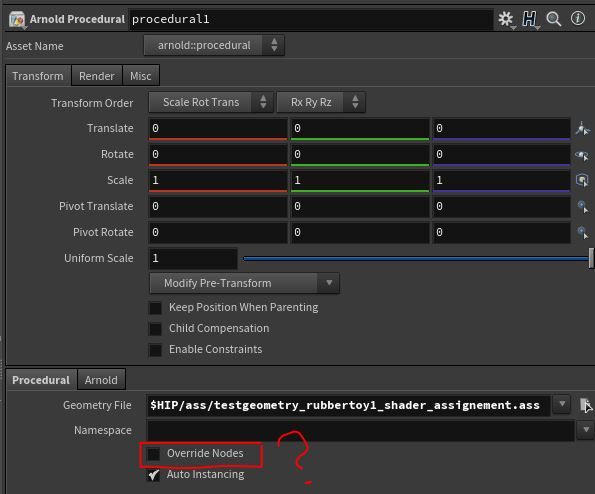595x494 pixels.
Task: Click the Rotate handle icon
Action: tap(582, 155)
